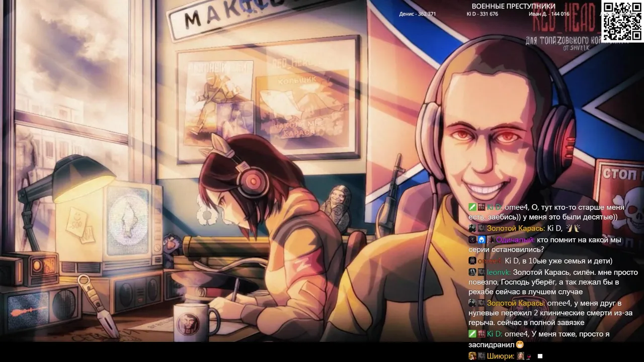Select donor entry 'Денис - 362 371'
Viewport: 644px width, 362px height.
click(418, 14)
